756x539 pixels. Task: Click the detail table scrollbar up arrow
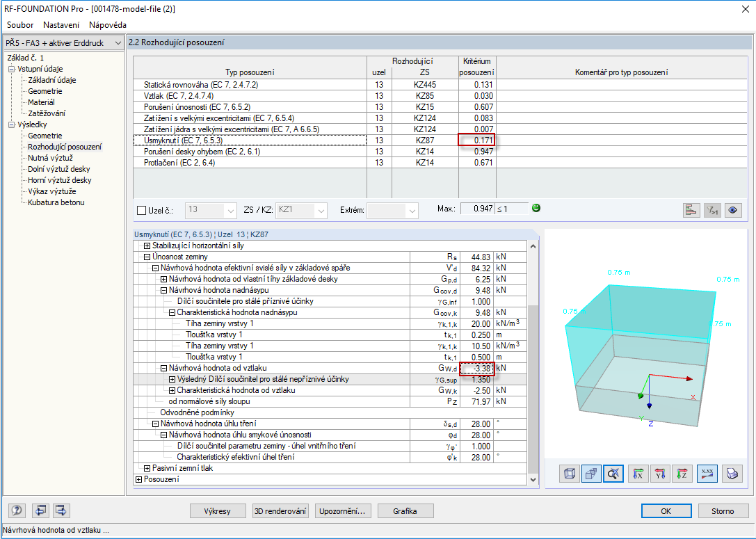533,246
